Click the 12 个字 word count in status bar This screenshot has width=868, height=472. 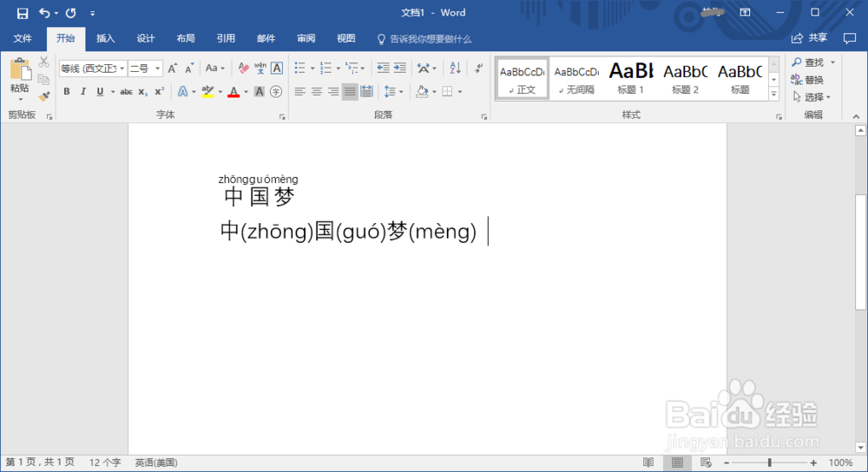point(105,462)
